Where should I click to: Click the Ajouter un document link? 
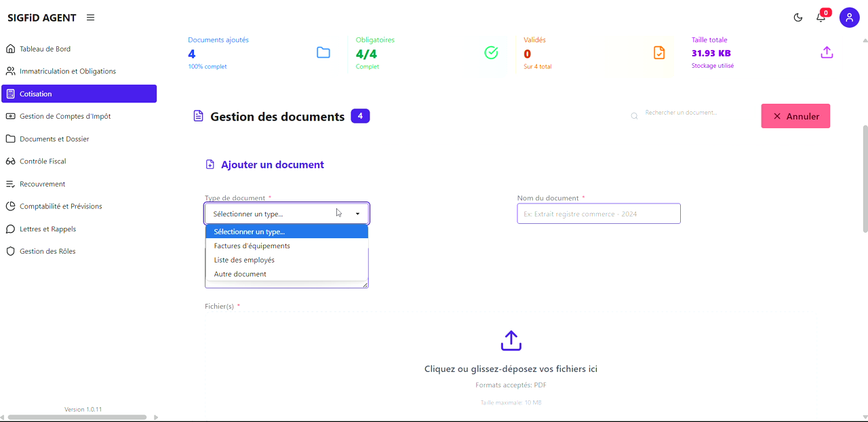pyautogui.click(x=271, y=164)
